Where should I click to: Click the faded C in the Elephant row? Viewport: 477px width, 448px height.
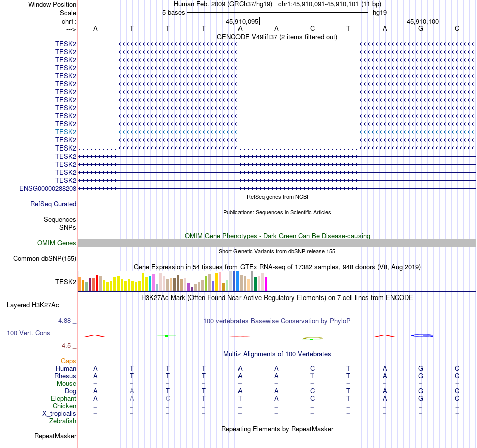point(168,398)
